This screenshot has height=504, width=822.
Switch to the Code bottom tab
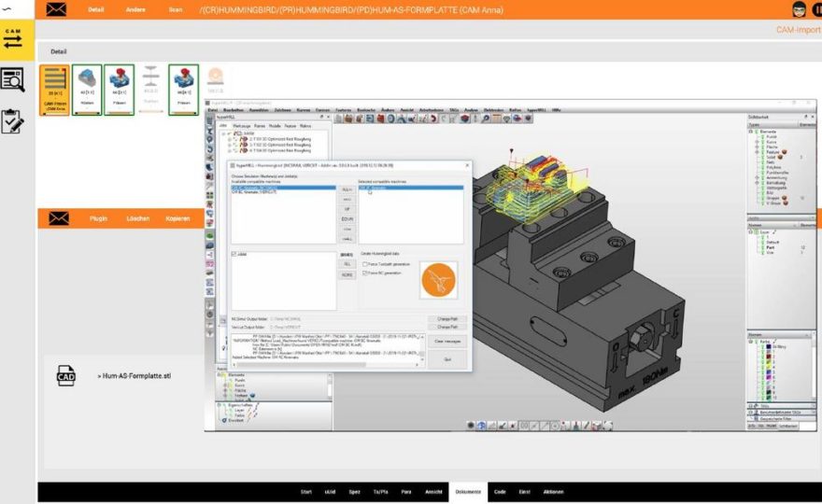pos(500,492)
